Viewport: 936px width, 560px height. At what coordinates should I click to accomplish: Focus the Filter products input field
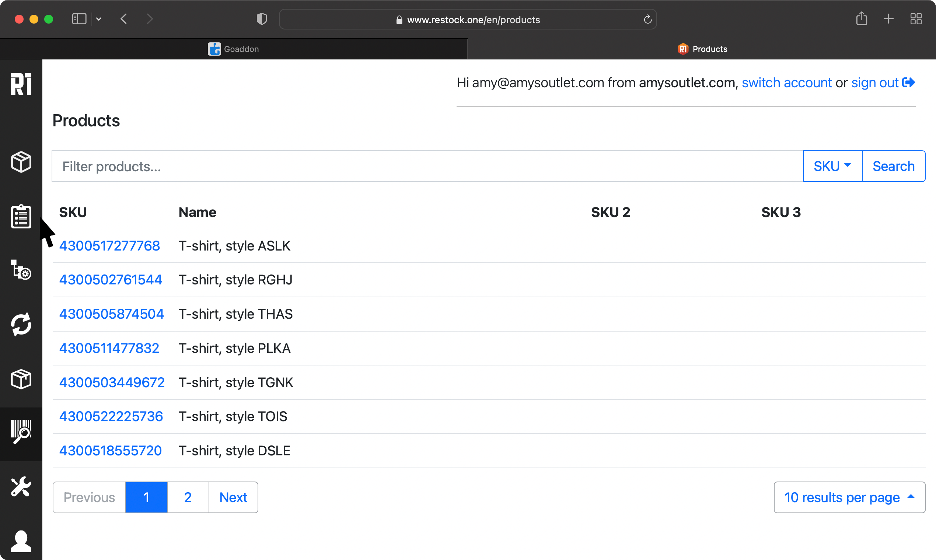426,167
